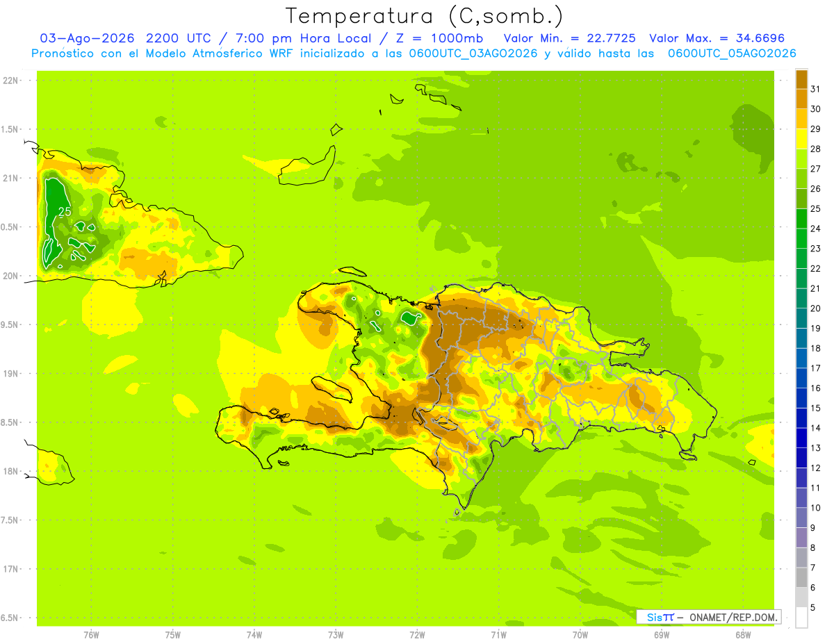834x644 pixels.
Task: Click the '21N' latitude axis label
Action: point(10,178)
